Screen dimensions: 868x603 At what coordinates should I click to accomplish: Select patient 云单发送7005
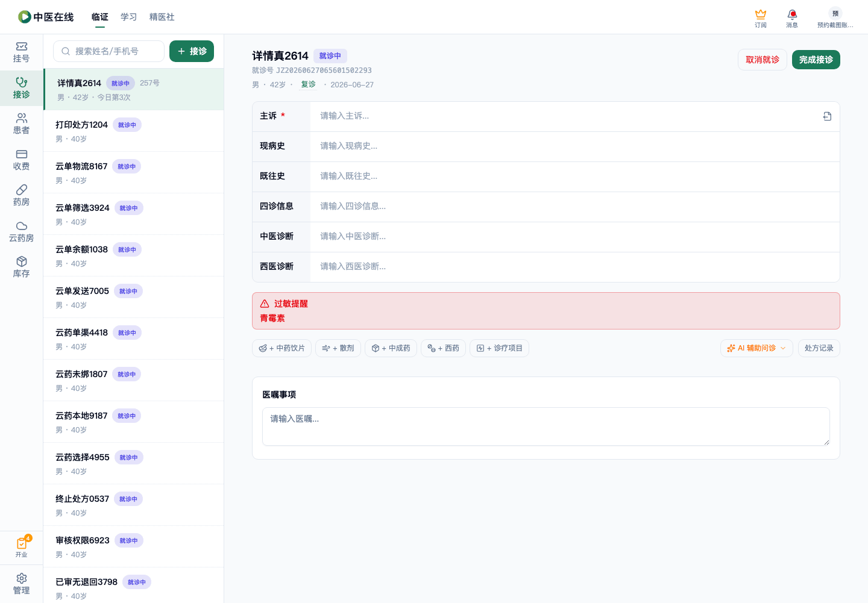point(134,297)
